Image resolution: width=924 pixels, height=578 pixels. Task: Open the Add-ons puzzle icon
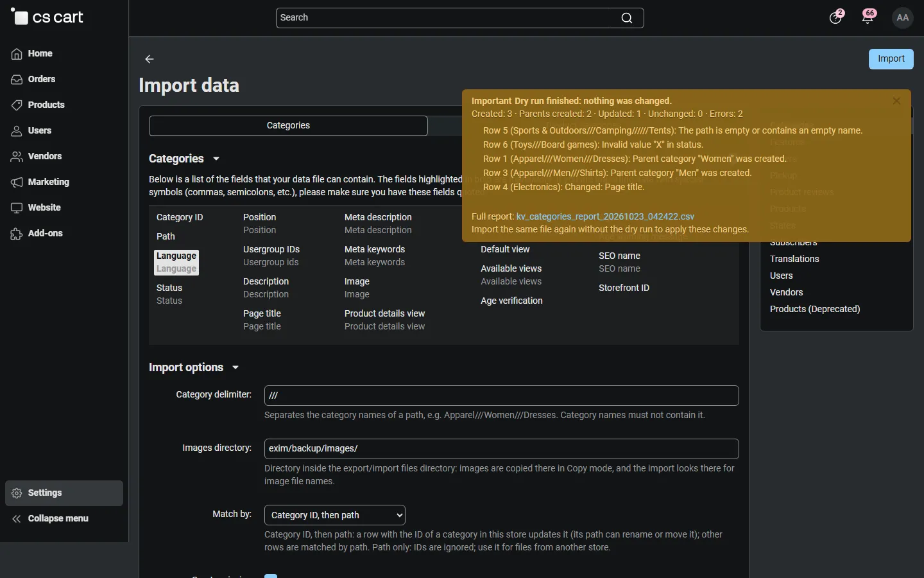(x=17, y=234)
